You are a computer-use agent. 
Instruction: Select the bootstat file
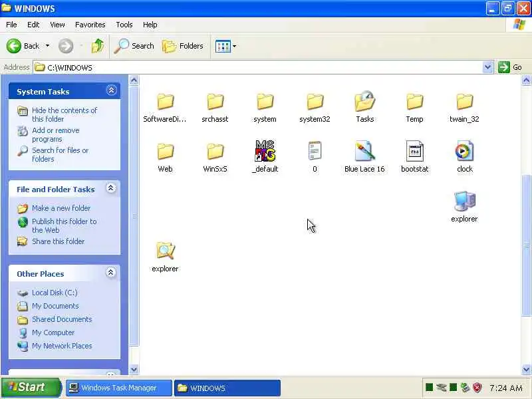point(414,157)
